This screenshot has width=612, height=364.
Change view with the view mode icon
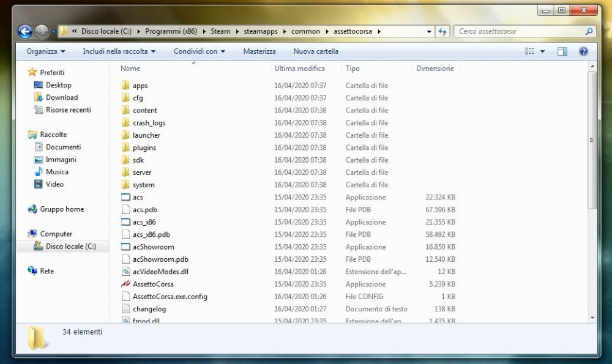(529, 51)
